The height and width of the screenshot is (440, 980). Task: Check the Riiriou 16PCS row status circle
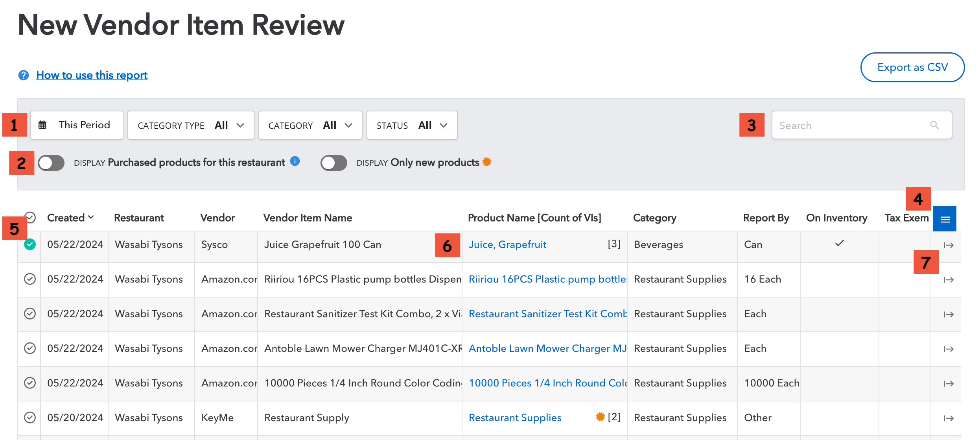(x=30, y=279)
